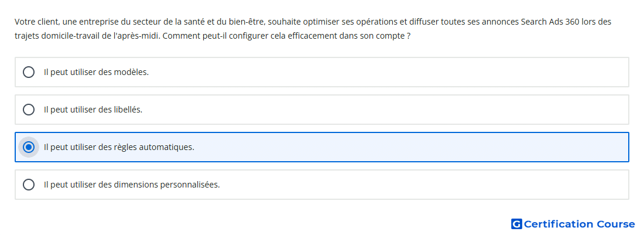Image resolution: width=644 pixels, height=235 pixels.
Task: Click the question text starting 'Votre client'
Action: (x=313, y=29)
